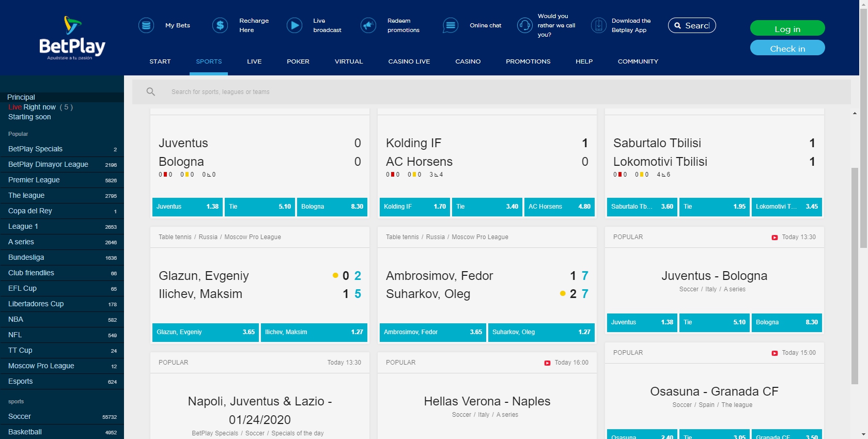The image size is (868, 439).
Task: Click the Live broadcast play icon
Action: [295, 25]
